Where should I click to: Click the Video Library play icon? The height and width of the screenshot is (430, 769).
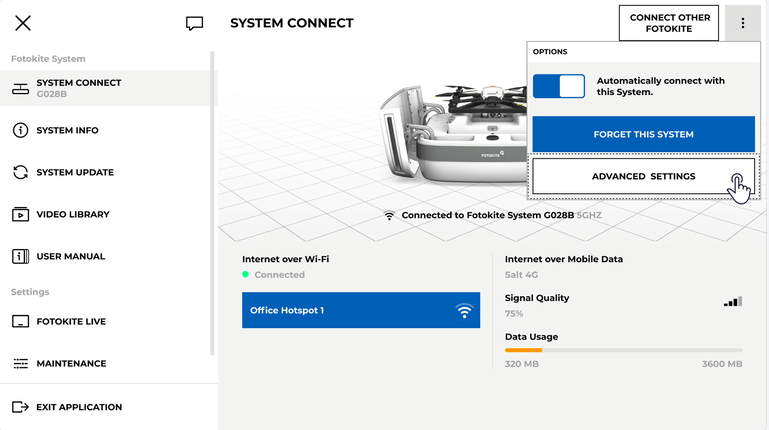tap(20, 215)
